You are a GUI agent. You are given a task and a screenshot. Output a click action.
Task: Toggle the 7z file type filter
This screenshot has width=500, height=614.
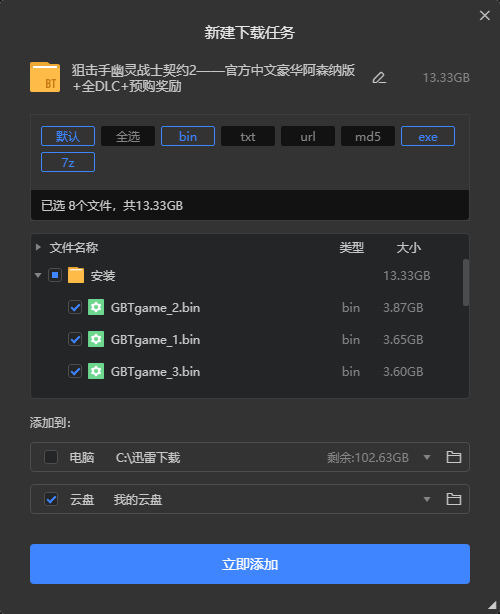click(68, 162)
